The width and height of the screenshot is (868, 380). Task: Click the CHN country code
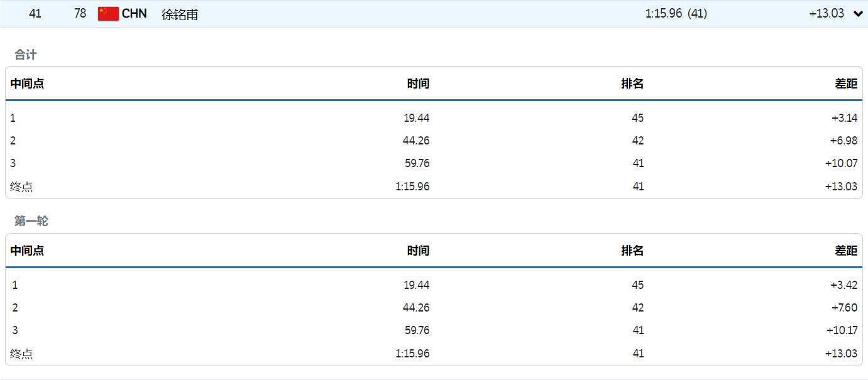(x=135, y=13)
